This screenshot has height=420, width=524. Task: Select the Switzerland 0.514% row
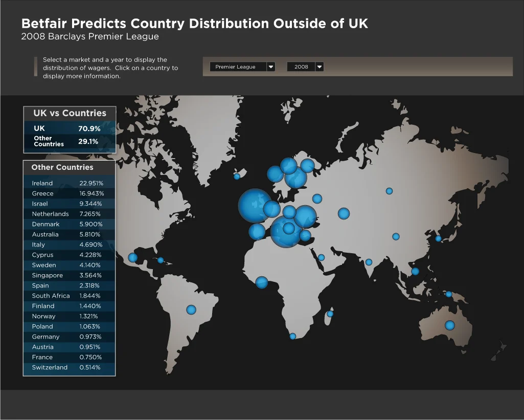(69, 367)
